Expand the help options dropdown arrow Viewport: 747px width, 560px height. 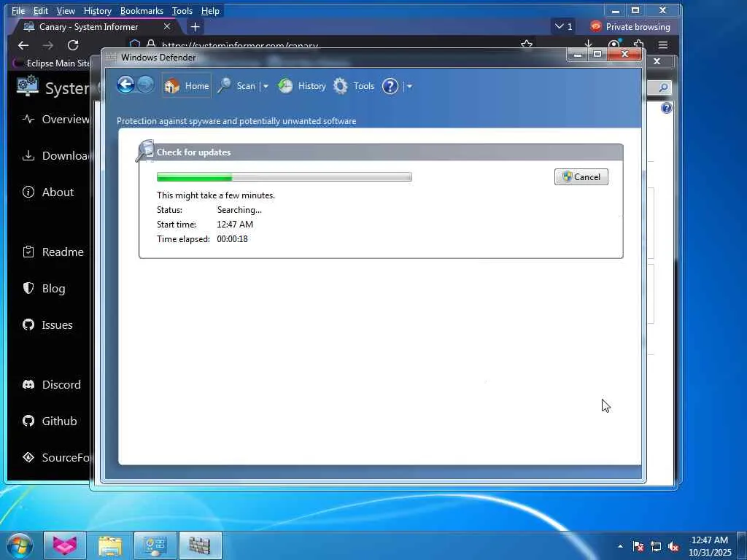(409, 86)
